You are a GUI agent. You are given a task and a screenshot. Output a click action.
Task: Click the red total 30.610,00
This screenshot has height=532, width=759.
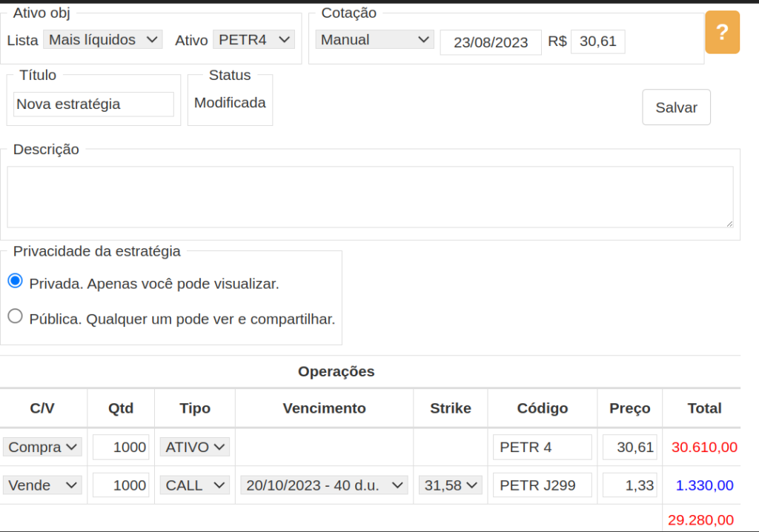[x=704, y=447]
